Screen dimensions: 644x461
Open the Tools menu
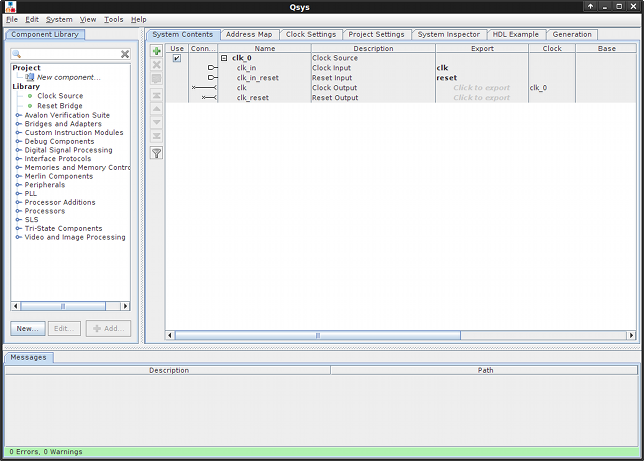113,19
